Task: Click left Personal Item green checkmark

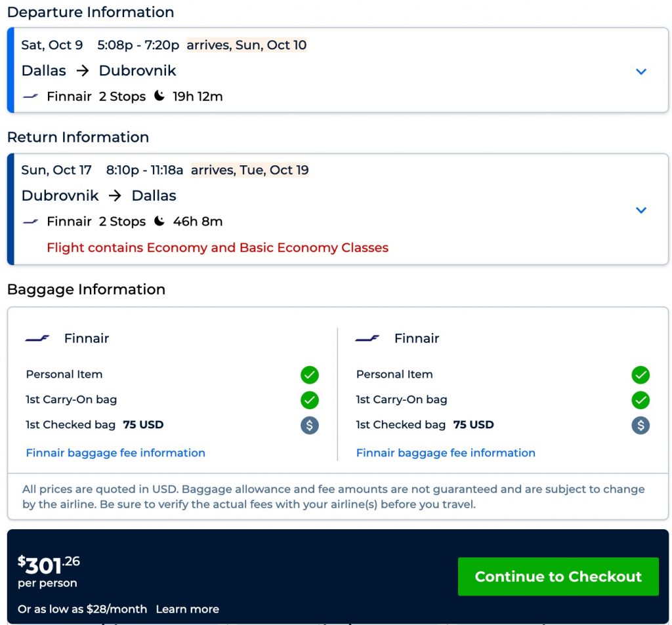Action: [310, 374]
